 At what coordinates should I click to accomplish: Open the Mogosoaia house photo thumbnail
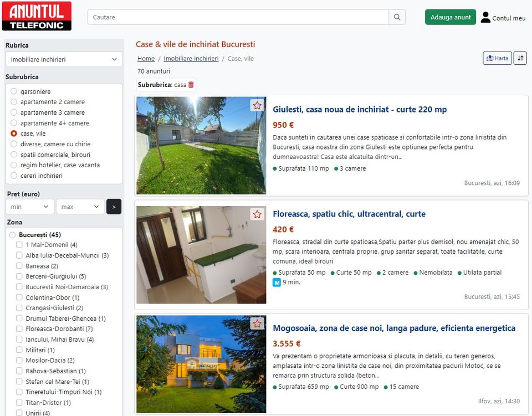(201, 364)
